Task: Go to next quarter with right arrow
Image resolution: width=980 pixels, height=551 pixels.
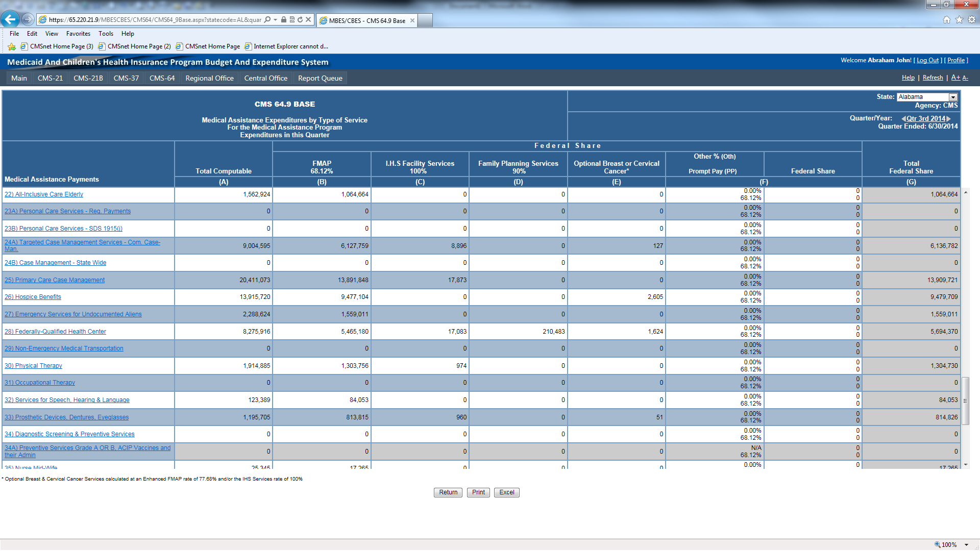Action: click(x=949, y=119)
